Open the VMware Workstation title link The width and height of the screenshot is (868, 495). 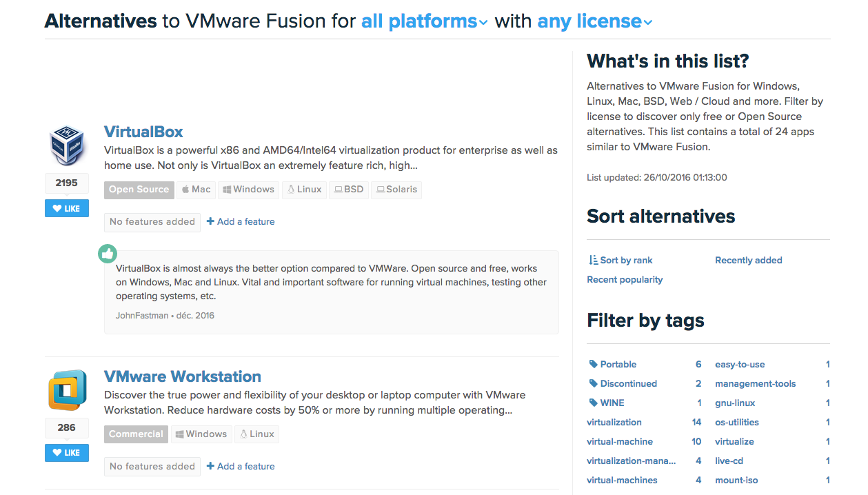tap(182, 376)
